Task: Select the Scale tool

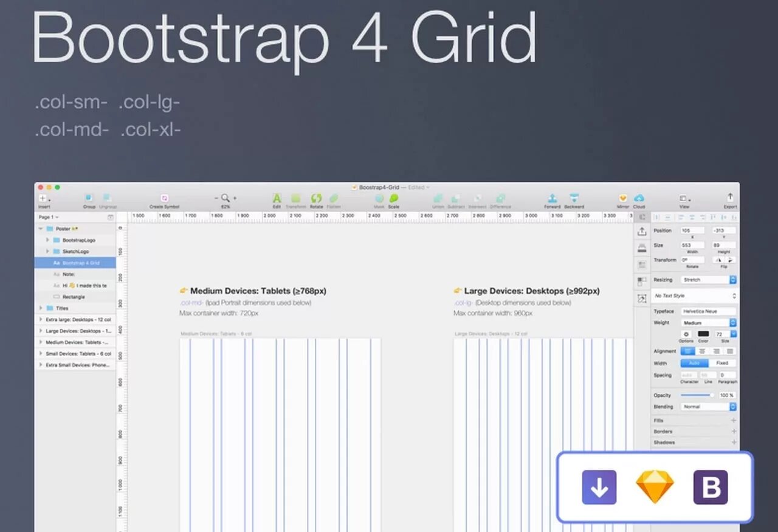Action: pyautogui.click(x=394, y=198)
